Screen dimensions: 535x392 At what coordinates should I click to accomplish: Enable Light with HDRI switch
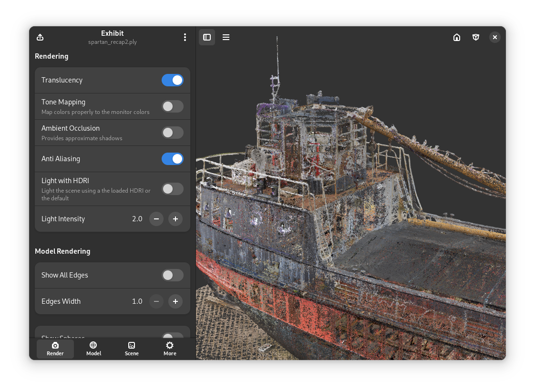[172, 189]
